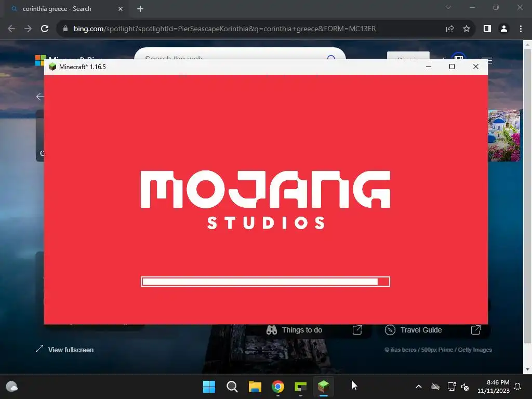532x399 pixels.
Task: Click the Santorini thumbnail image on Bing
Action: point(504,136)
